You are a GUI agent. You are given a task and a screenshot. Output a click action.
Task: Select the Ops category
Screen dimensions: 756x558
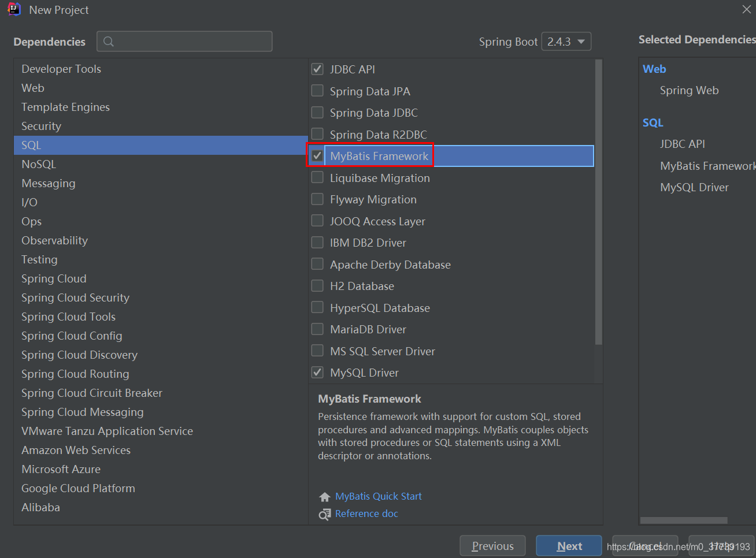coord(161,221)
